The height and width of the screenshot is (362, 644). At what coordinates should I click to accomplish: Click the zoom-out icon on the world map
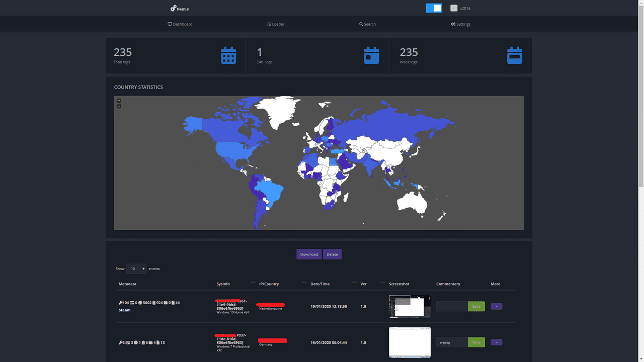coord(119,106)
